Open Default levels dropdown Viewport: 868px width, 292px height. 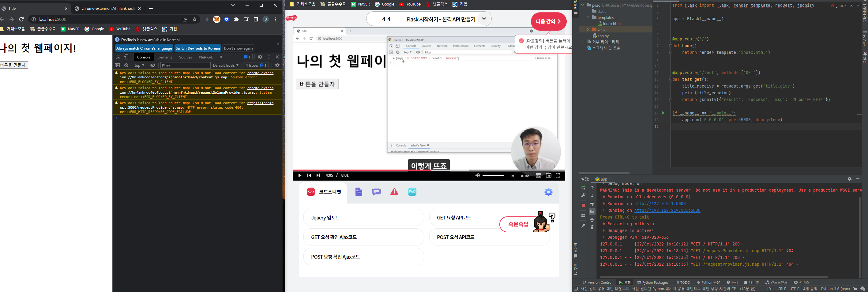click(x=225, y=65)
